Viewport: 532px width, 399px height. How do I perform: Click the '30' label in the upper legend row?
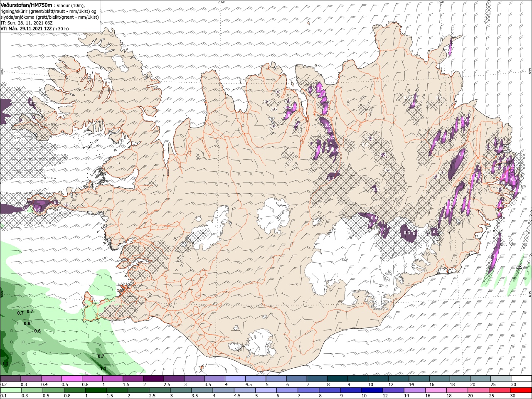513,384
